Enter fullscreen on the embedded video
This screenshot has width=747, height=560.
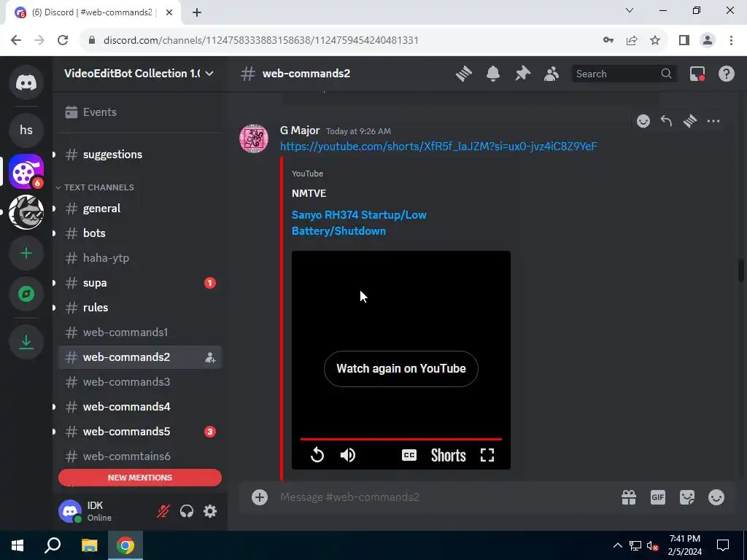[x=487, y=455]
